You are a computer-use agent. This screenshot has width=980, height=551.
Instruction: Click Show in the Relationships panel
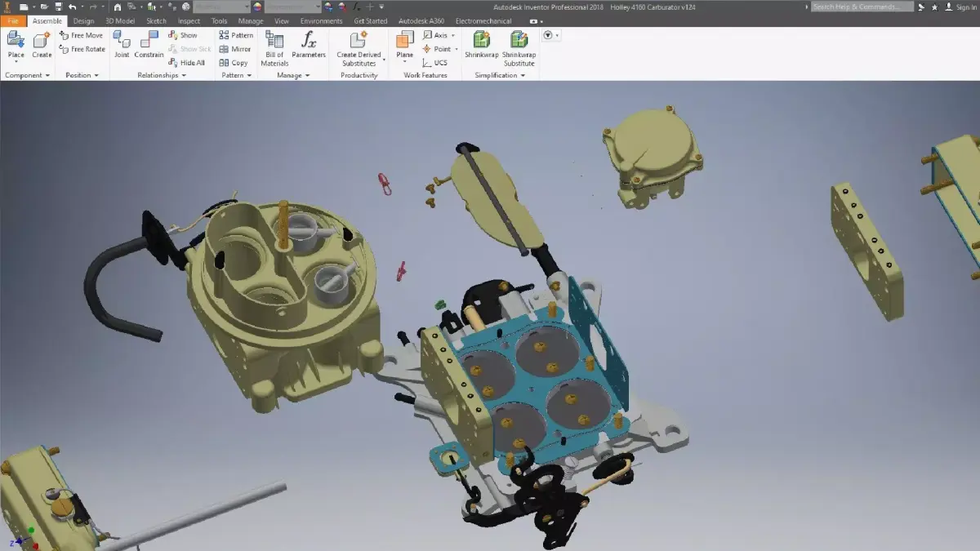tap(183, 35)
